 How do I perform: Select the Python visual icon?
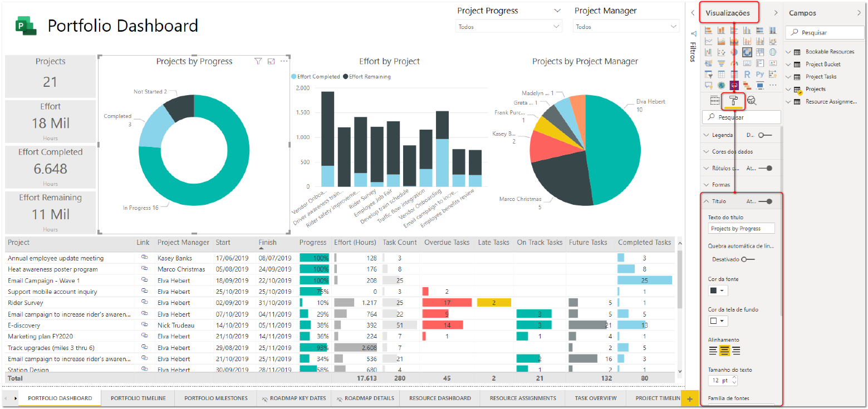(x=760, y=74)
